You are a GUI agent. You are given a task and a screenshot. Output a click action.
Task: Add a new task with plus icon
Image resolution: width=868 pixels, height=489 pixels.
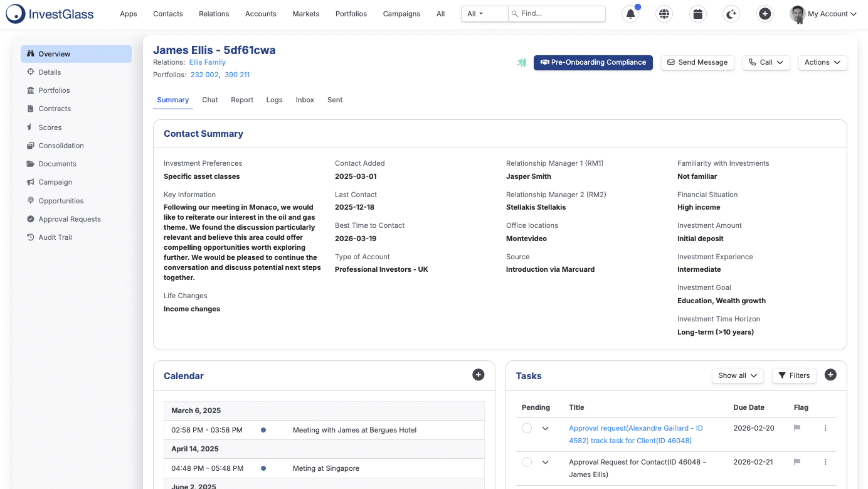[830, 375]
